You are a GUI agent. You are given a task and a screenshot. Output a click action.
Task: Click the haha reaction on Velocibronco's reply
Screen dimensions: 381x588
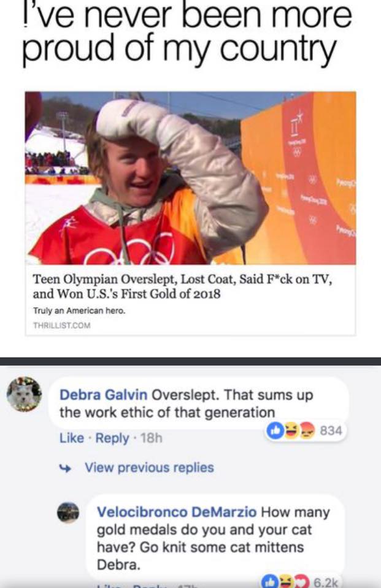[285, 582]
